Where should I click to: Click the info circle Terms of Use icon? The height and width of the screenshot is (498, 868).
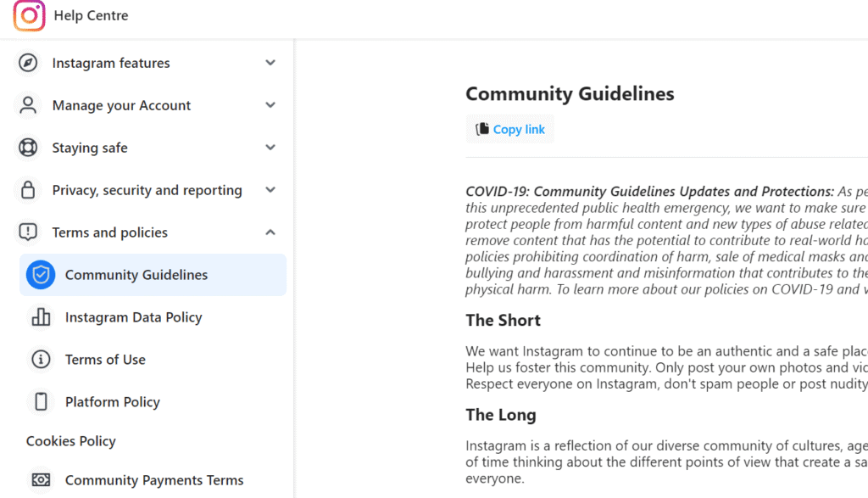tap(41, 360)
